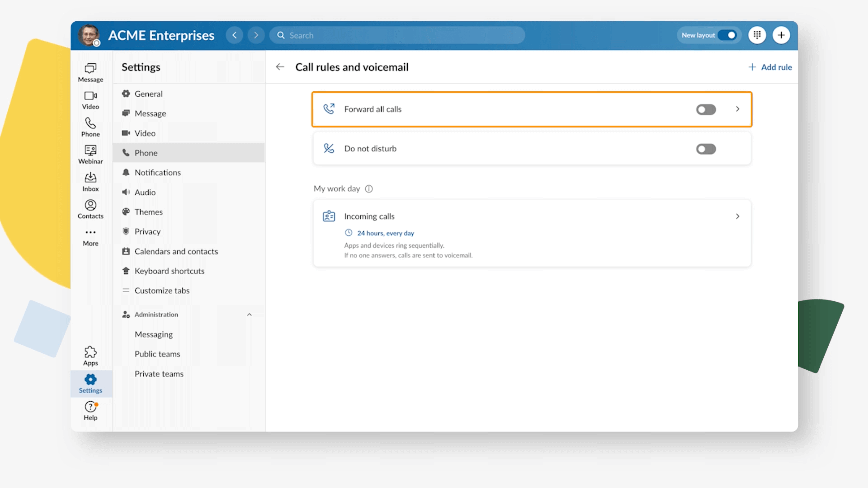Screen dimensions: 868x488
Task: Click the Help icon with notification dot
Action: coord(90,410)
